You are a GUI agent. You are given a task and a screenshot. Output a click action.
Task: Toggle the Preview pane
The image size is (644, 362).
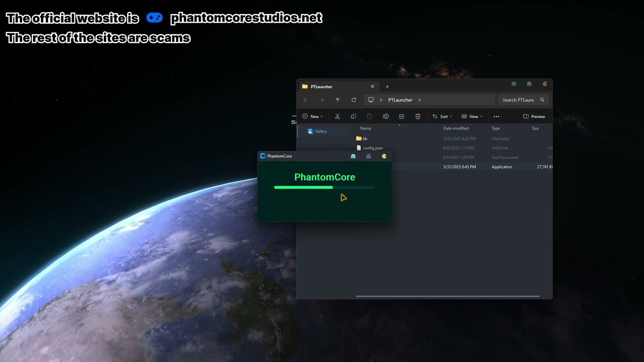pyautogui.click(x=534, y=117)
